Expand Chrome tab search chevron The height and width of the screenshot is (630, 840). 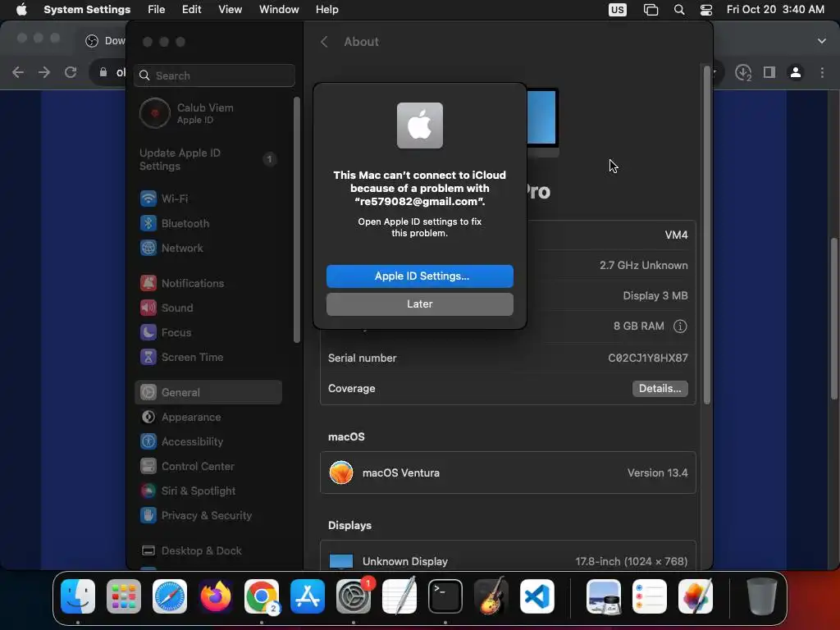coord(821,41)
